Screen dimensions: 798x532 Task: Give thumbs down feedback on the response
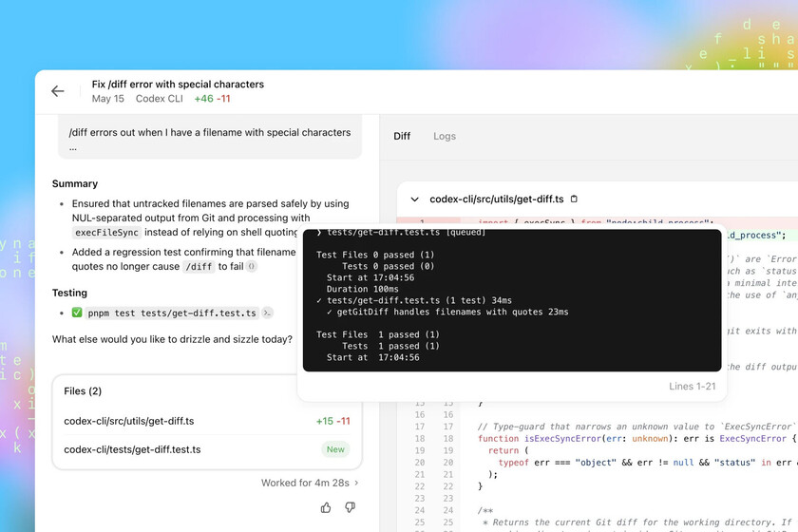(x=351, y=507)
